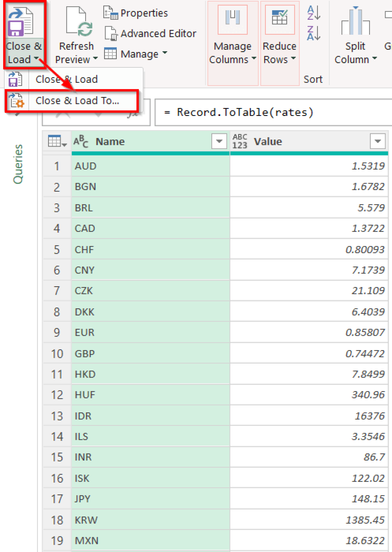Click the GBP cell
Screen dimensions: 392x552
[x=150, y=354]
